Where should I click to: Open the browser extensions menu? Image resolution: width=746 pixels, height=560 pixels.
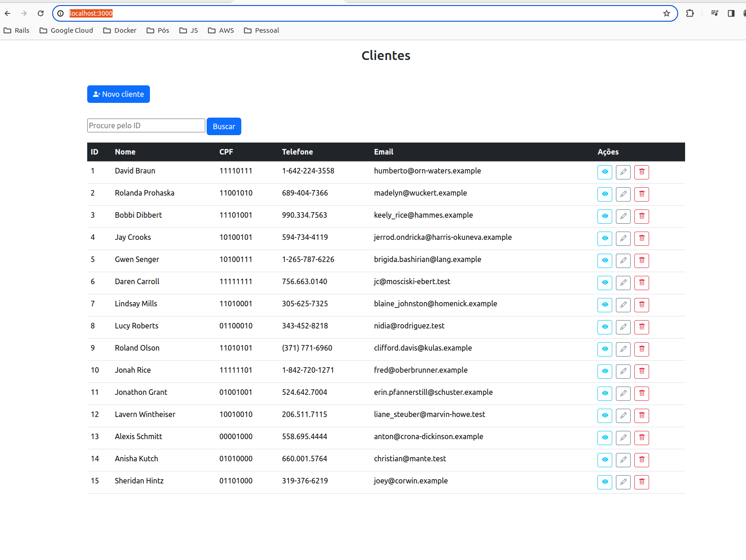(690, 13)
